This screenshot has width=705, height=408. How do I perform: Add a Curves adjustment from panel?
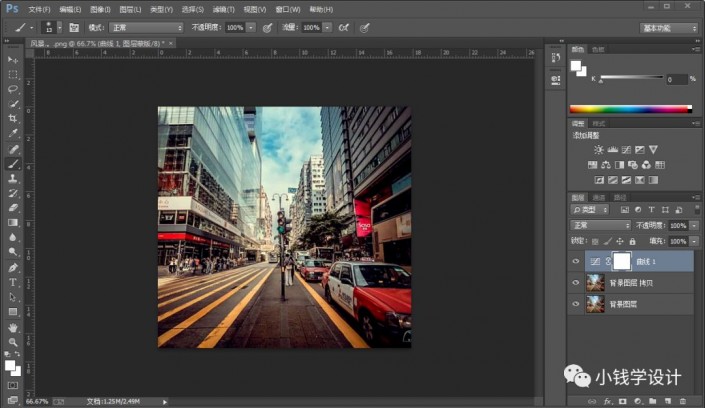tap(626, 150)
